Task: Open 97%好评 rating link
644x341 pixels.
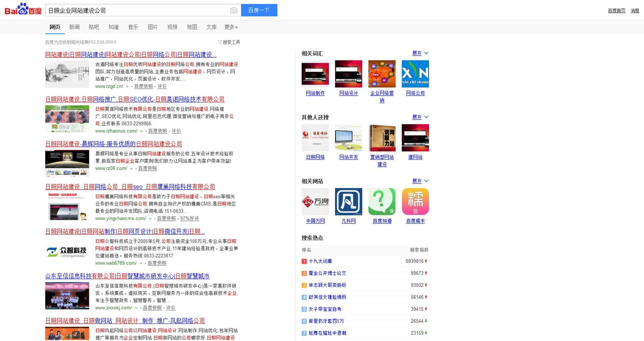Action: tap(190, 218)
